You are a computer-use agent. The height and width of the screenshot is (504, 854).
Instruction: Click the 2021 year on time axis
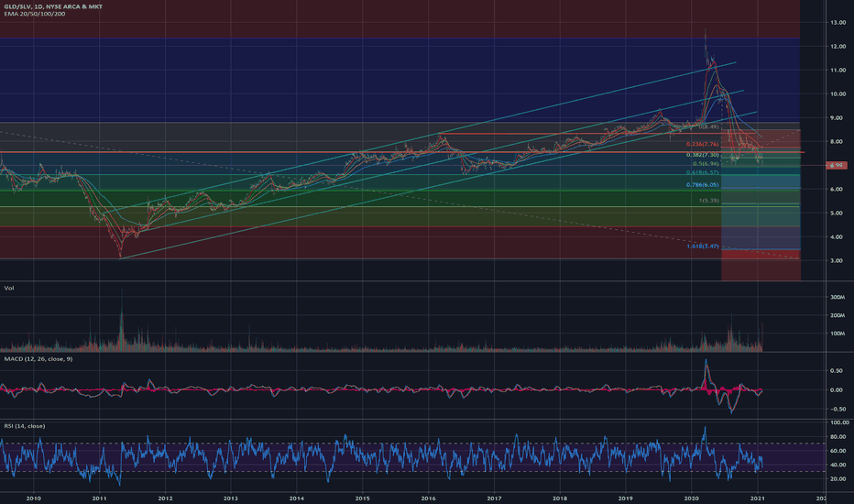click(x=757, y=498)
